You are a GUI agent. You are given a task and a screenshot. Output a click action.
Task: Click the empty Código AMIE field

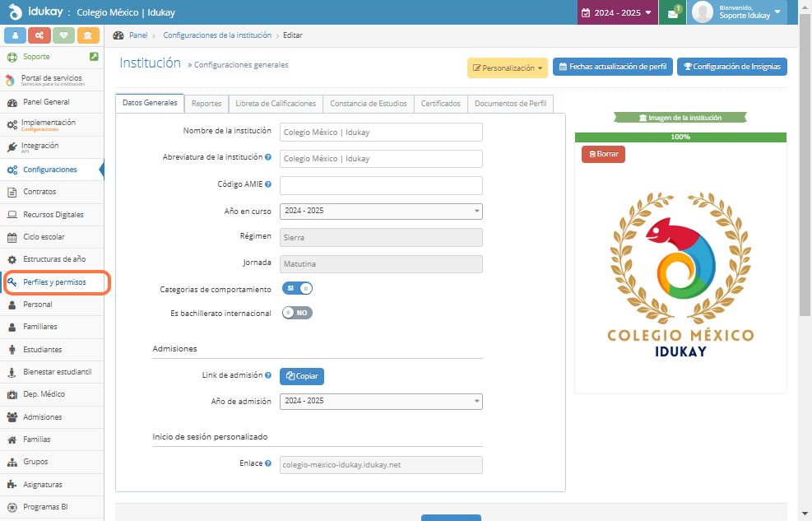[381, 185]
